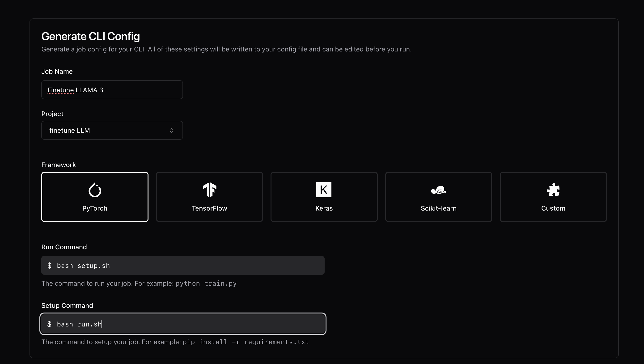Click the Keras K logo icon
The width and height of the screenshot is (644, 364).
(x=324, y=190)
